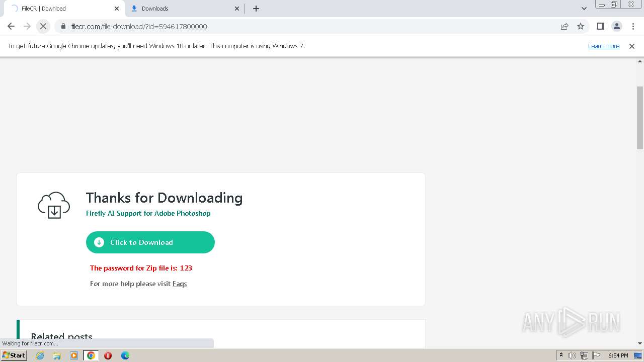
Task: Click the Zip password text
Action: [141, 268]
